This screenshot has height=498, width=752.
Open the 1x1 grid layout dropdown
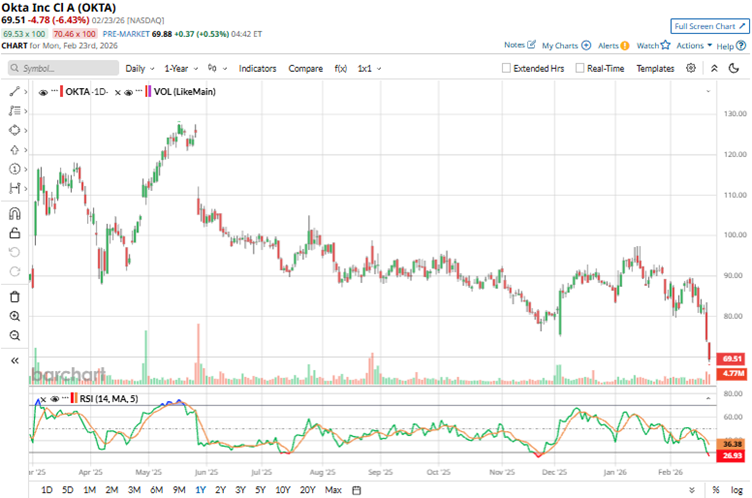(x=369, y=68)
